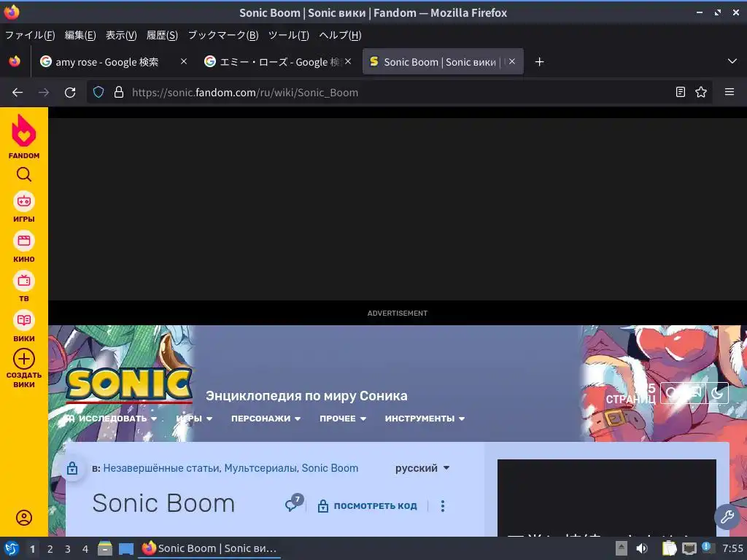Open the network tray icon
The width and height of the screenshot is (747, 560).
tap(689, 548)
